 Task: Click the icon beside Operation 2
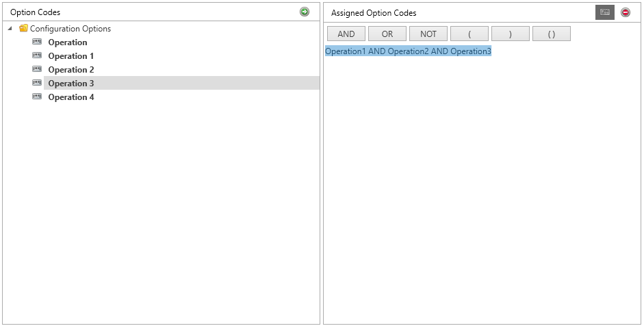tap(37, 70)
